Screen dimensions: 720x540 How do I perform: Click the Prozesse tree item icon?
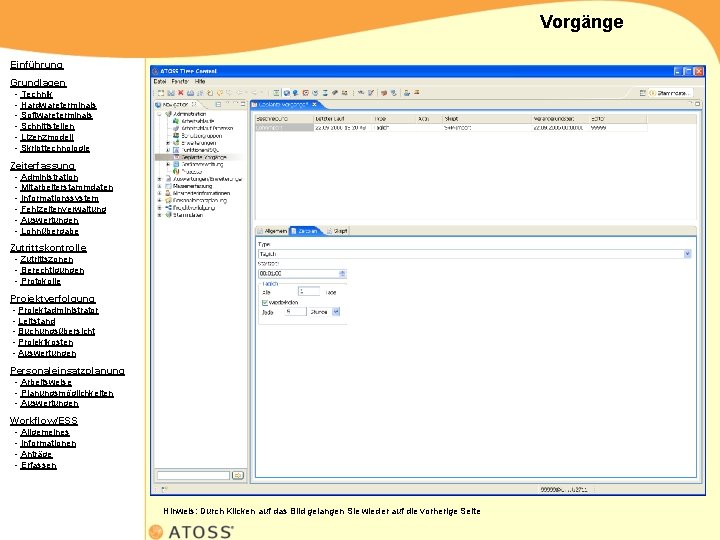(x=176, y=171)
